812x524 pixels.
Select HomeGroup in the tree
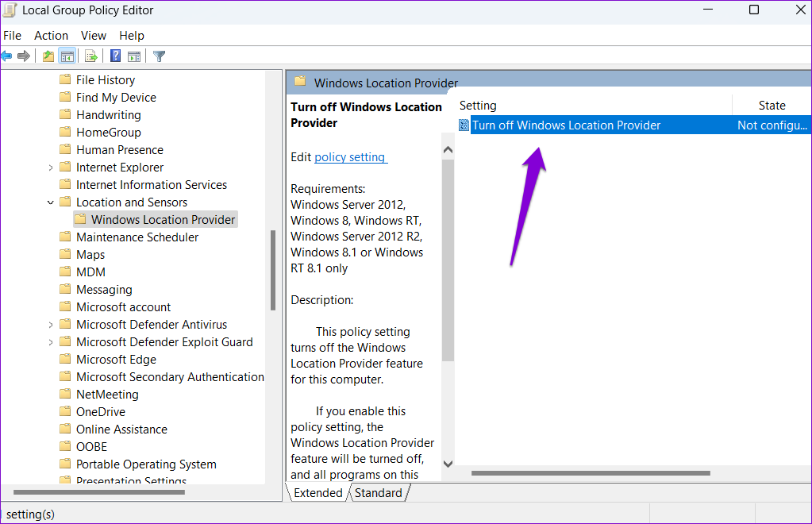coord(108,133)
